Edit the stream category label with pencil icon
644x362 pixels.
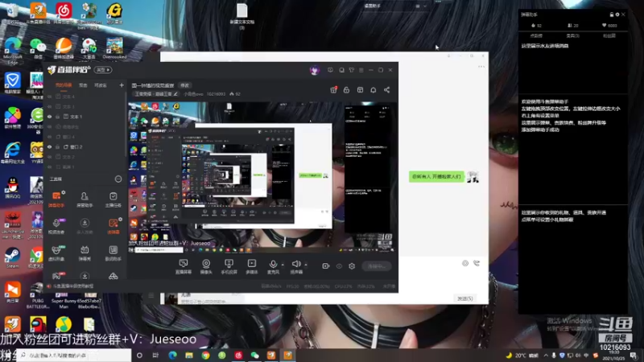pyautogui.click(x=156, y=94)
